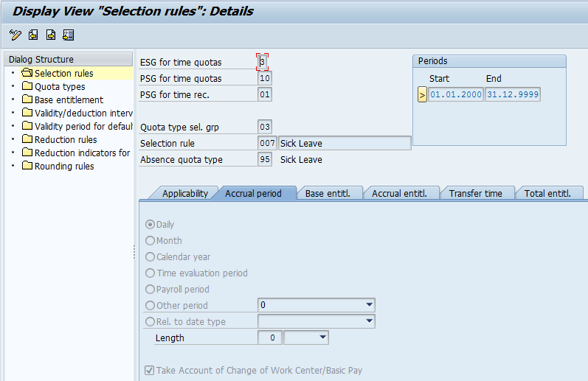Select the Calendar year accrual option
The image size is (588, 381).
[x=151, y=257]
